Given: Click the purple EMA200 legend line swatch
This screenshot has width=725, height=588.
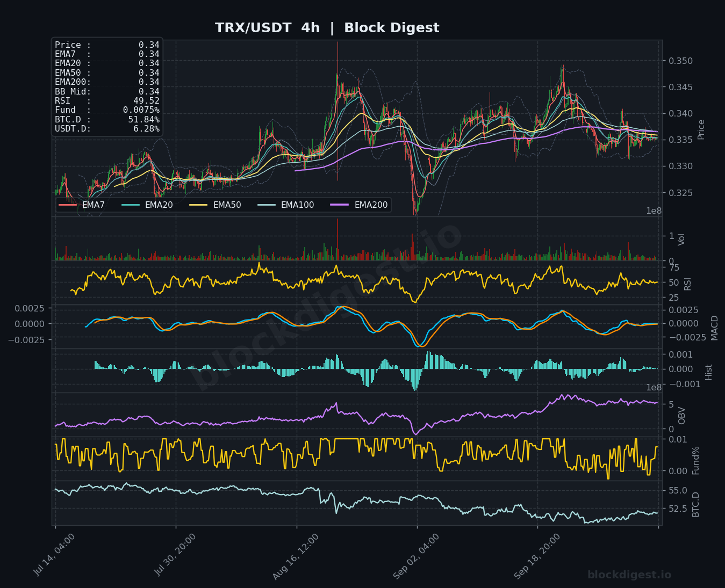Looking at the screenshot, I should 340,205.
